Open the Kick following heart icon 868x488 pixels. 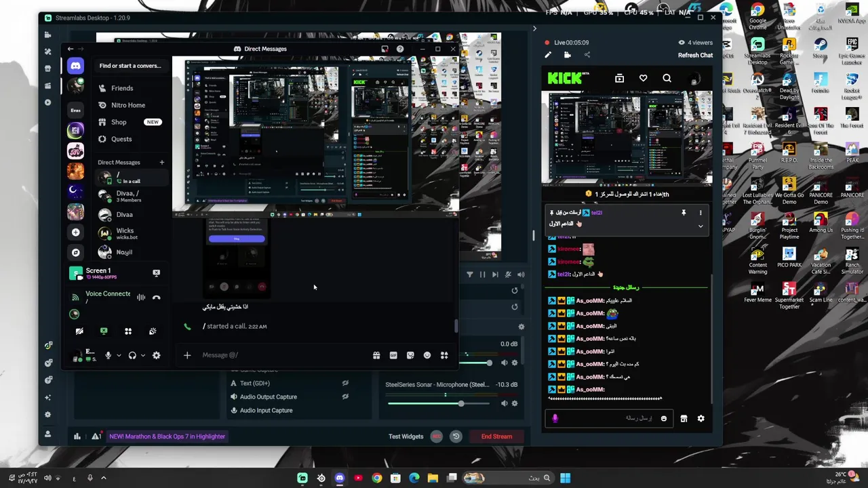pyautogui.click(x=643, y=79)
